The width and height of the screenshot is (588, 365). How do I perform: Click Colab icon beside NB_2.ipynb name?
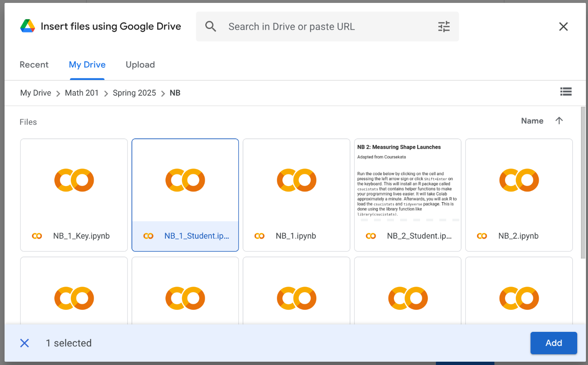pos(482,236)
